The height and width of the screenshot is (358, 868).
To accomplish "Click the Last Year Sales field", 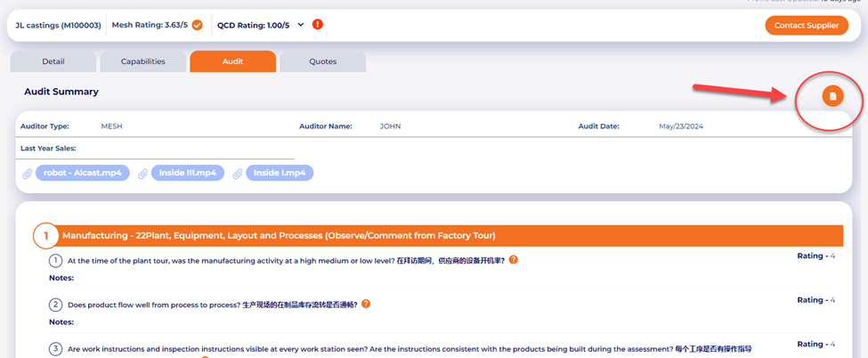I will coord(178,149).
